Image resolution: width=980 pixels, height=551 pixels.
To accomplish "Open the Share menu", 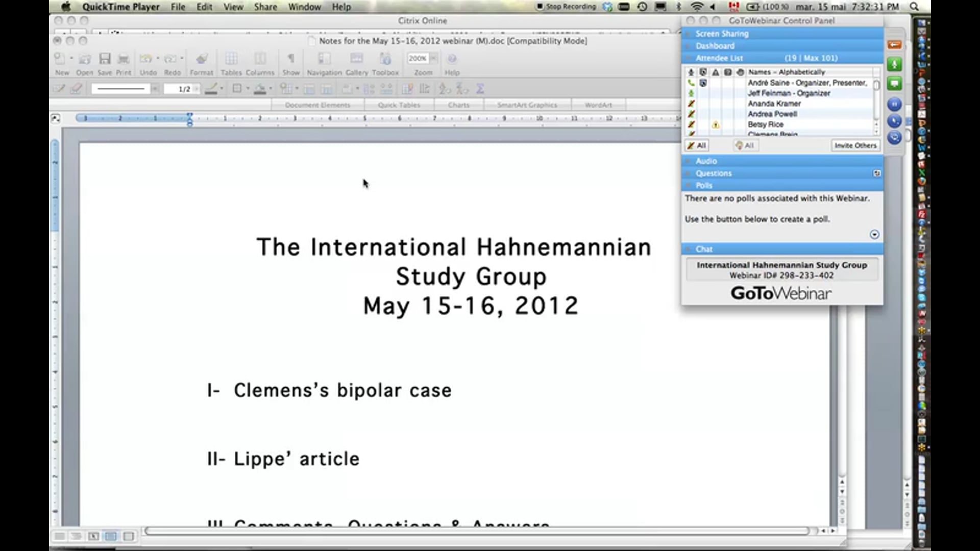I will (x=265, y=7).
